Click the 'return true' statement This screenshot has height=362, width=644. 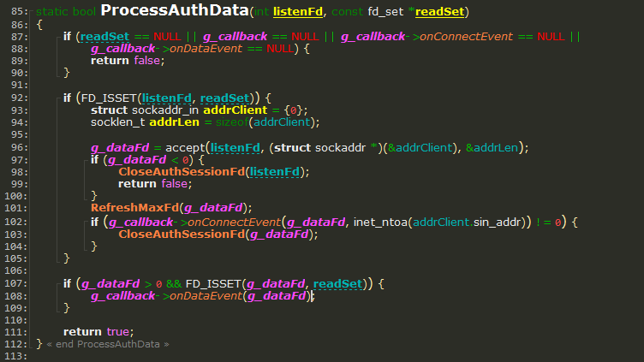[x=98, y=332]
